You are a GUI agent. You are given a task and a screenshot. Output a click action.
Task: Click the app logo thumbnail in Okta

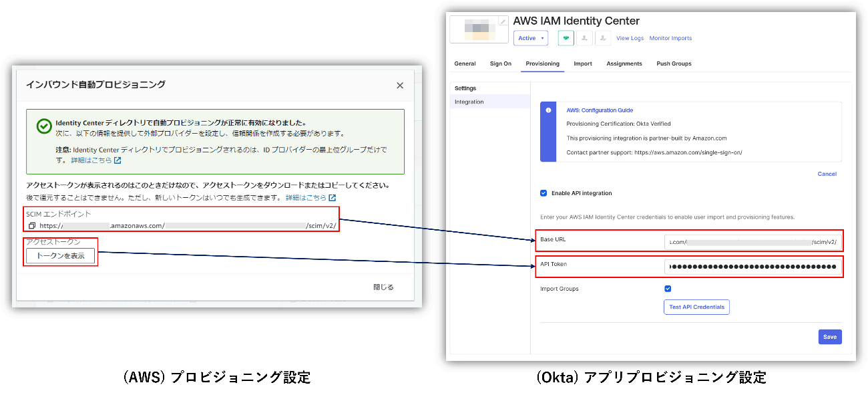[479, 29]
